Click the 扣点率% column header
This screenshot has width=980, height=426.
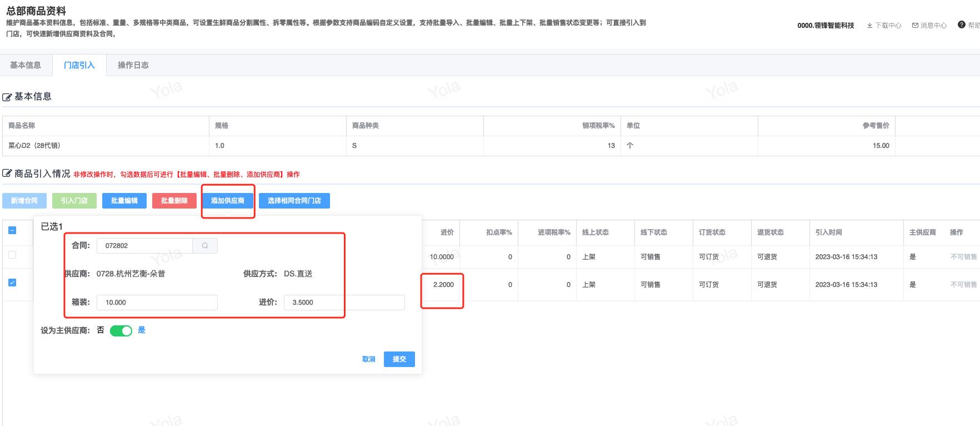pyautogui.click(x=499, y=232)
